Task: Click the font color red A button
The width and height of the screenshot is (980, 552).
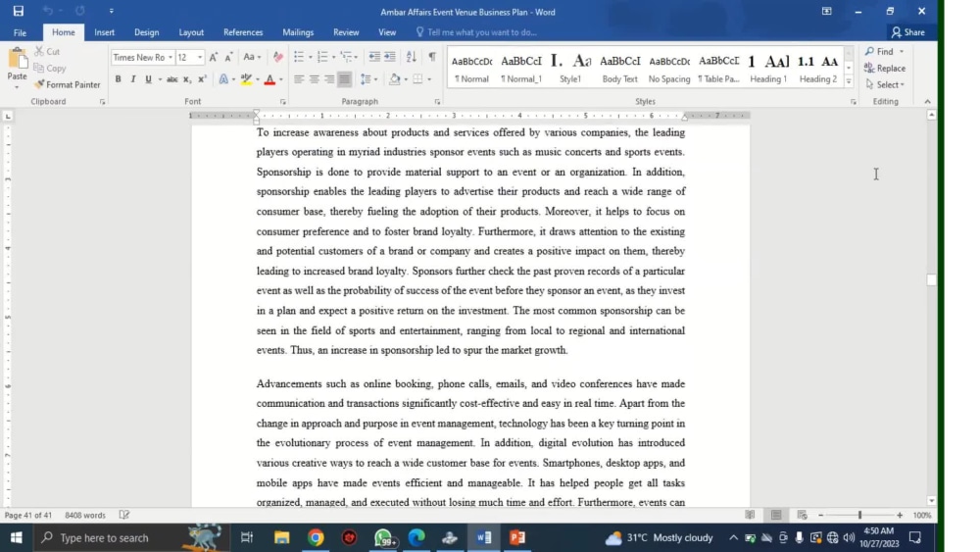Action: click(x=270, y=79)
